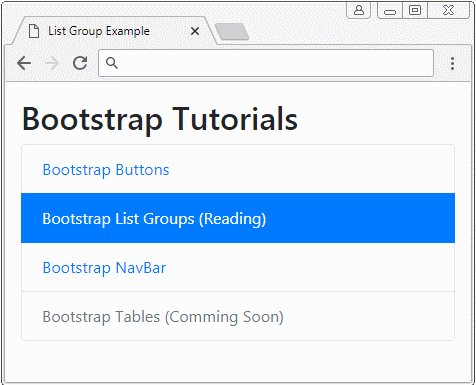Open the user profile icon in the title bar
Screen dimensions: 476x385
[x=359, y=10]
